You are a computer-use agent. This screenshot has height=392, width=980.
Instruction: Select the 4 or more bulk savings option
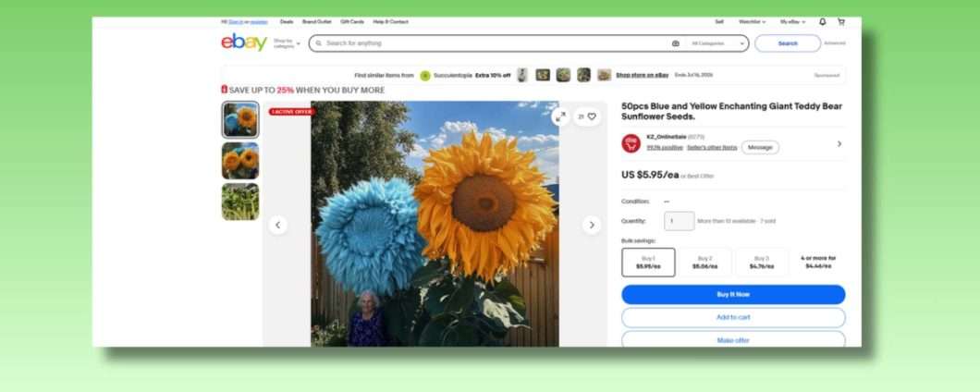(818, 263)
